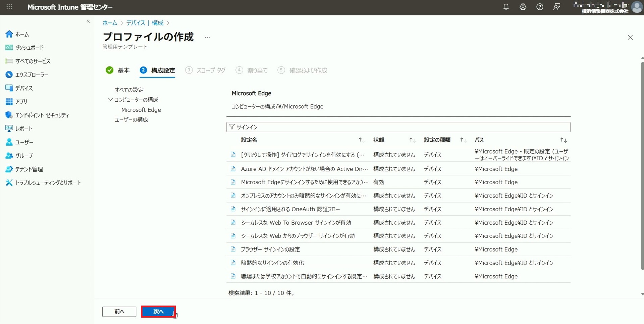The height and width of the screenshot is (324, 644).
Task: Sort the table by パス column
Action: coord(563,140)
